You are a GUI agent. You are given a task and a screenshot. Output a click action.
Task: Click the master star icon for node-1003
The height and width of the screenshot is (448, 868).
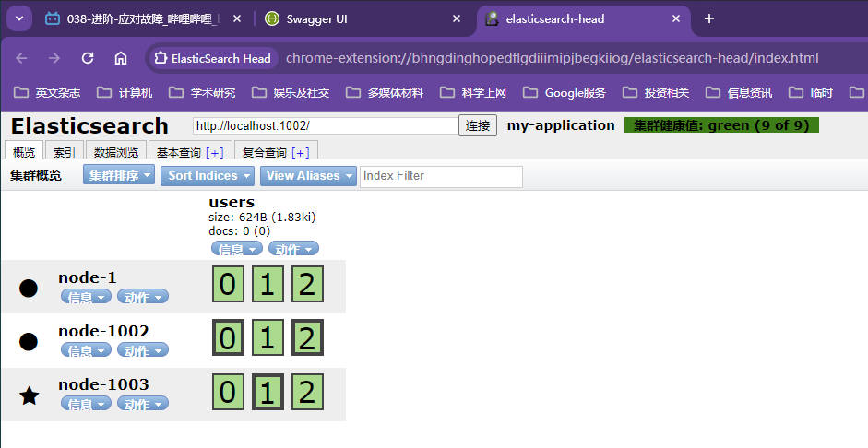click(x=30, y=395)
